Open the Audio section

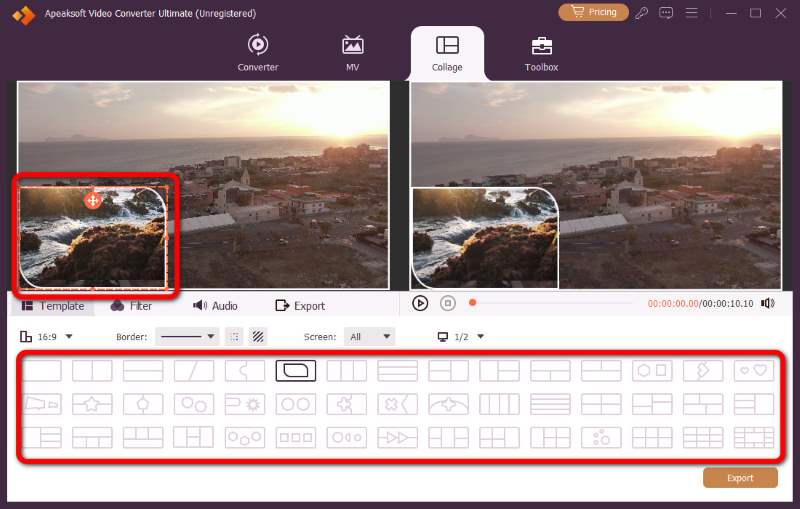(215, 306)
